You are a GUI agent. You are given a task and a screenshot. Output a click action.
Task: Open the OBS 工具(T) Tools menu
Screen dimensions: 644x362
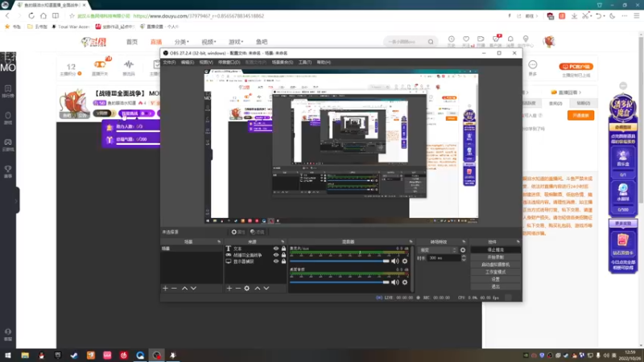[x=305, y=63]
